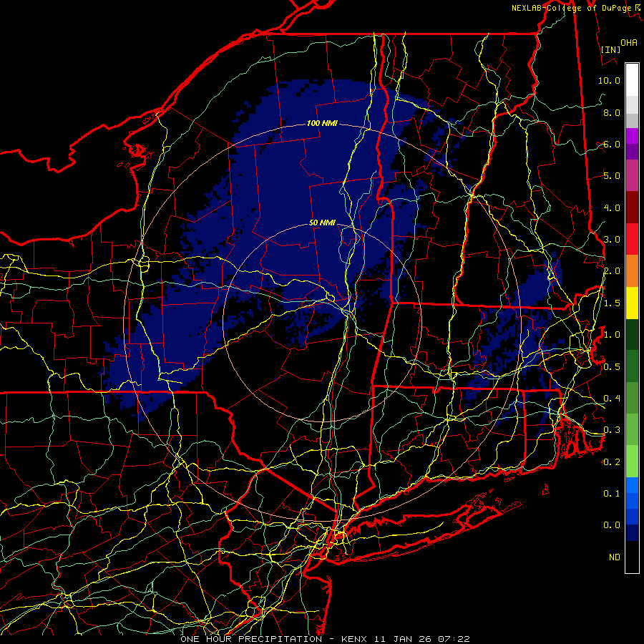Click the 0.0 legend value
The width and height of the screenshot is (644, 644).
612,525
